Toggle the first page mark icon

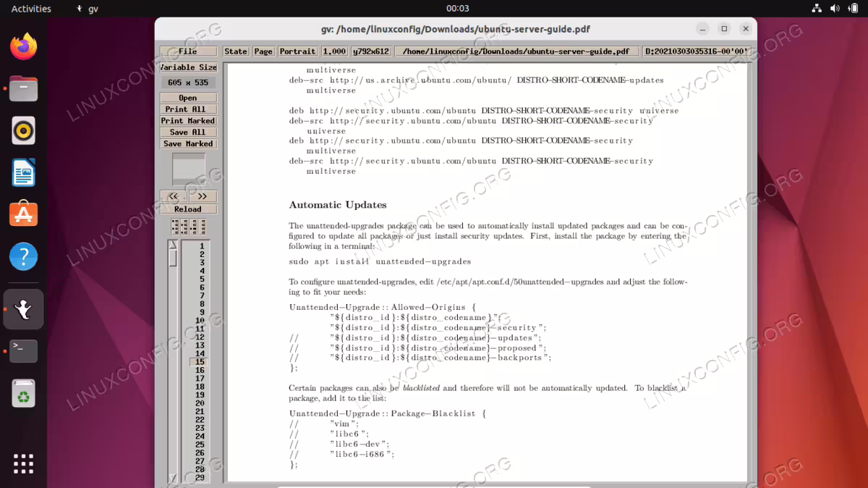[175, 227]
